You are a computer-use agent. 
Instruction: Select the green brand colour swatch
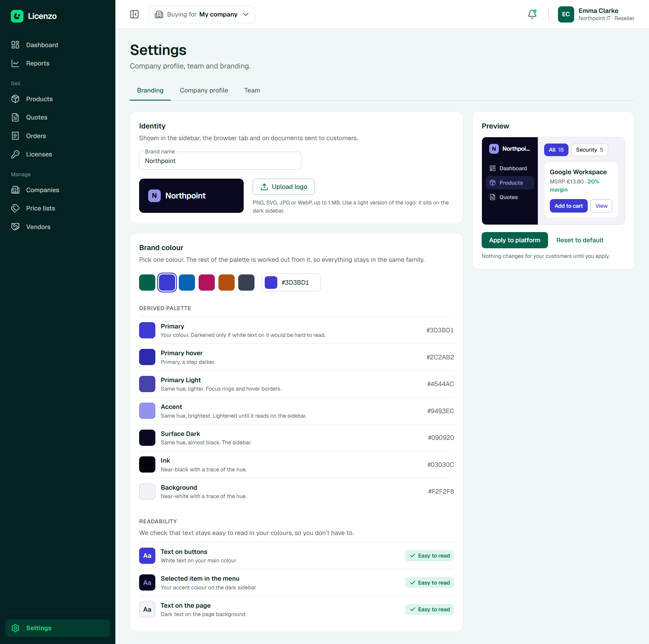147,282
